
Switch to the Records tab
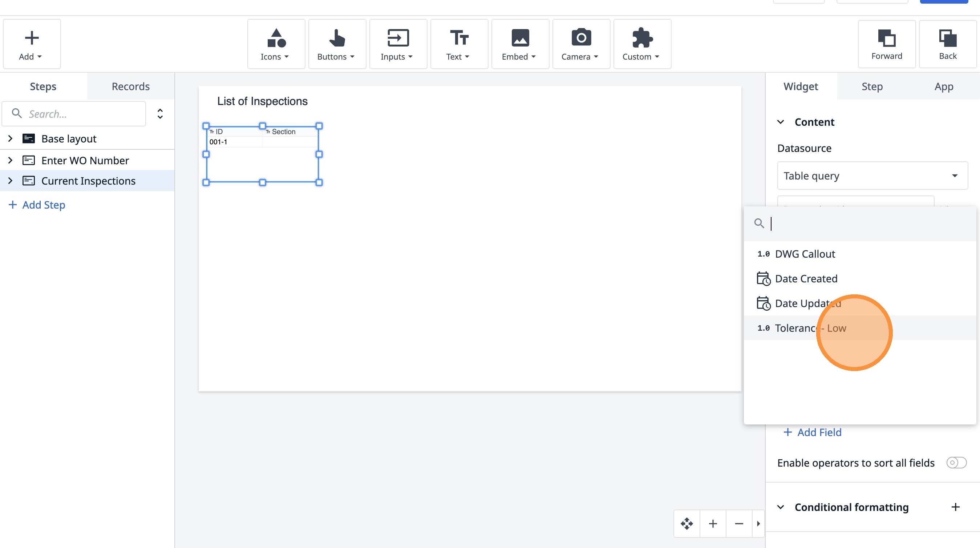pos(130,86)
